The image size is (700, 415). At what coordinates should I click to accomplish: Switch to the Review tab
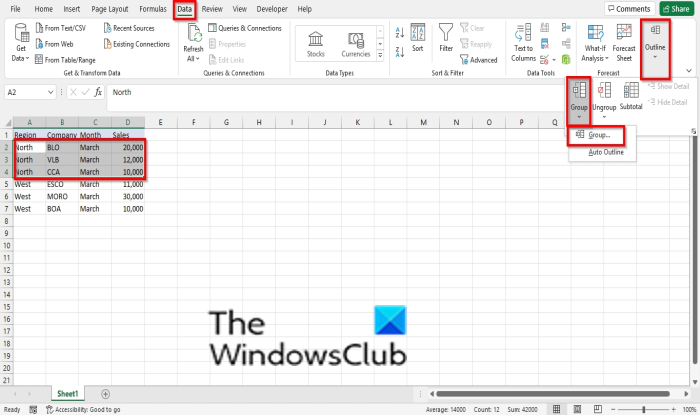click(212, 9)
